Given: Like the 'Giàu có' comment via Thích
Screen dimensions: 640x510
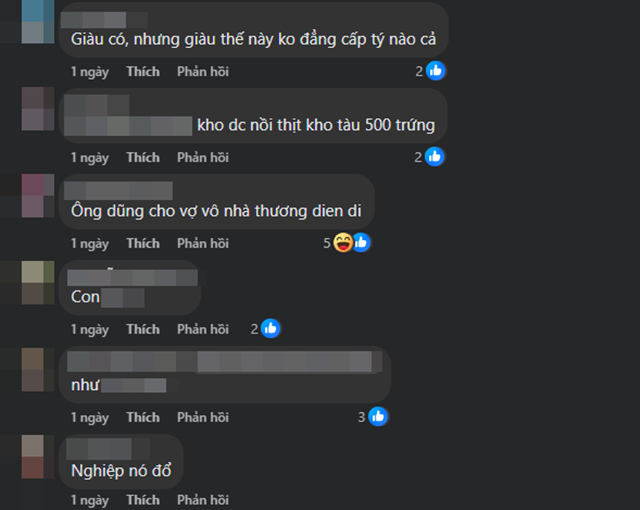Looking at the screenshot, I should [143, 71].
